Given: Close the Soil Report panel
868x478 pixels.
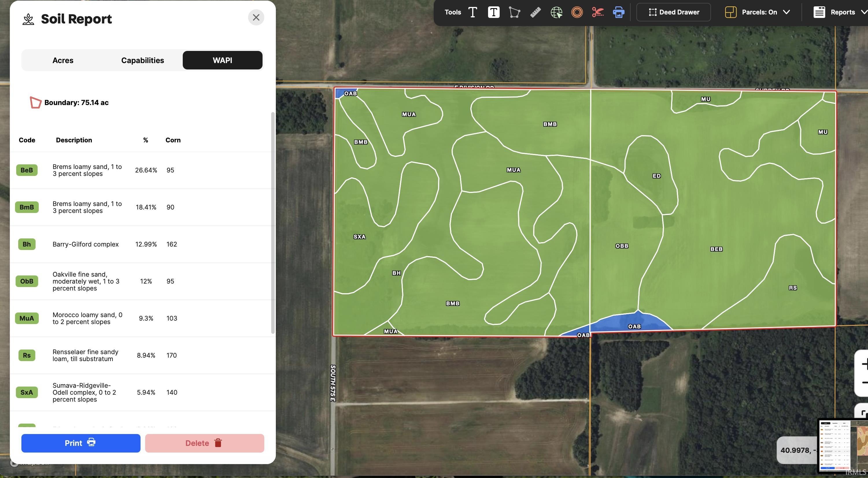Looking at the screenshot, I should tap(256, 17).
